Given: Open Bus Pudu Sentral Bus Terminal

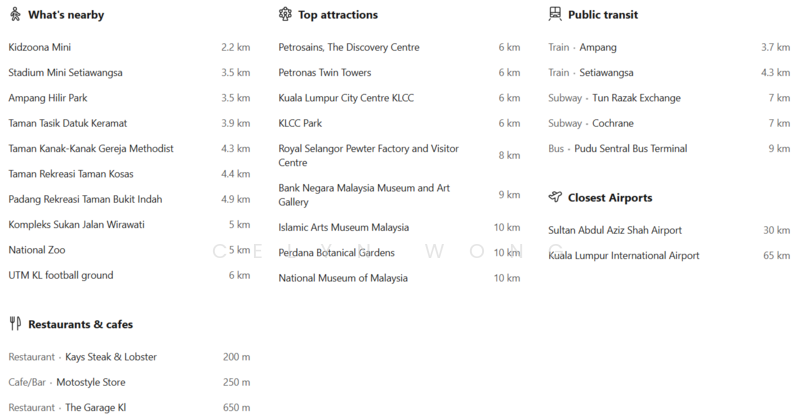Looking at the screenshot, I should [617, 149].
